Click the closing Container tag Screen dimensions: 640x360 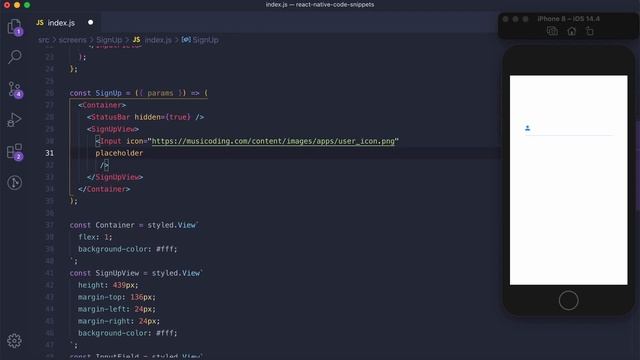pyautogui.click(x=104, y=189)
